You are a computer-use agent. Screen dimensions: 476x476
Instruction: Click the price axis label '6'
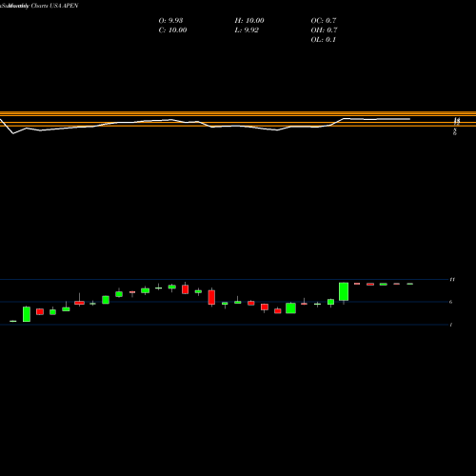450,302
